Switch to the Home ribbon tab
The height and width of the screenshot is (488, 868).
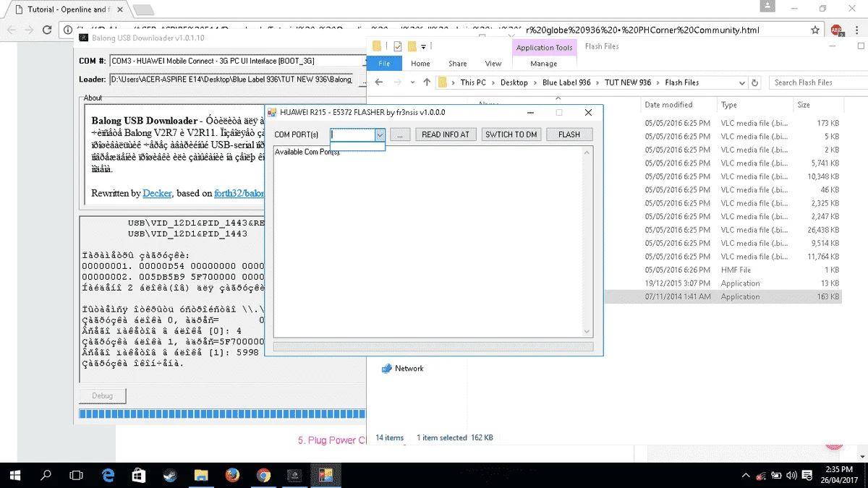pos(420,64)
